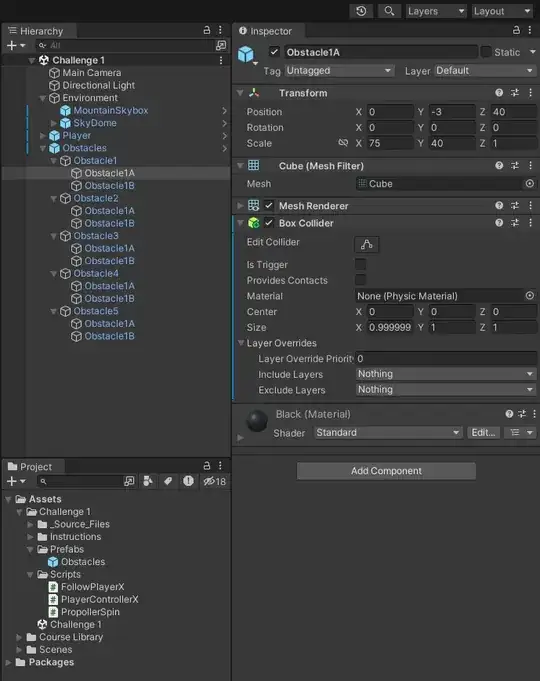Expand the SkyDome hierarchy node
Image resolution: width=540 pixels, height=681 pixels.
[54, 123]
